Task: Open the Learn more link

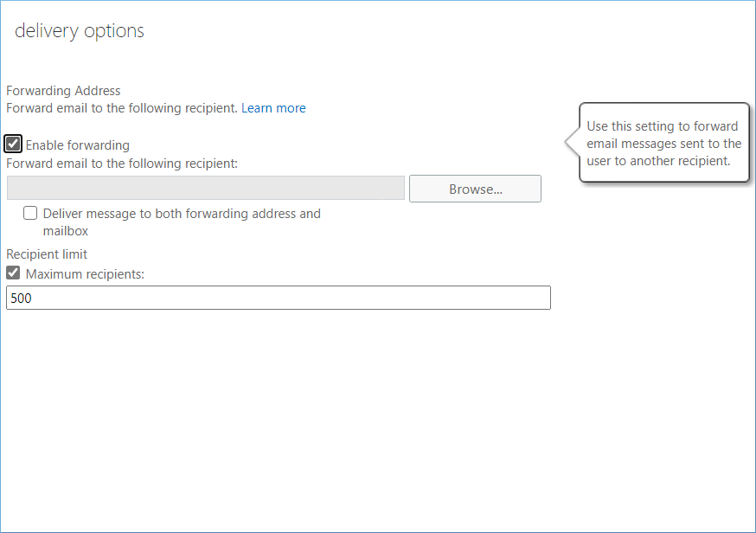Action: 273,108
